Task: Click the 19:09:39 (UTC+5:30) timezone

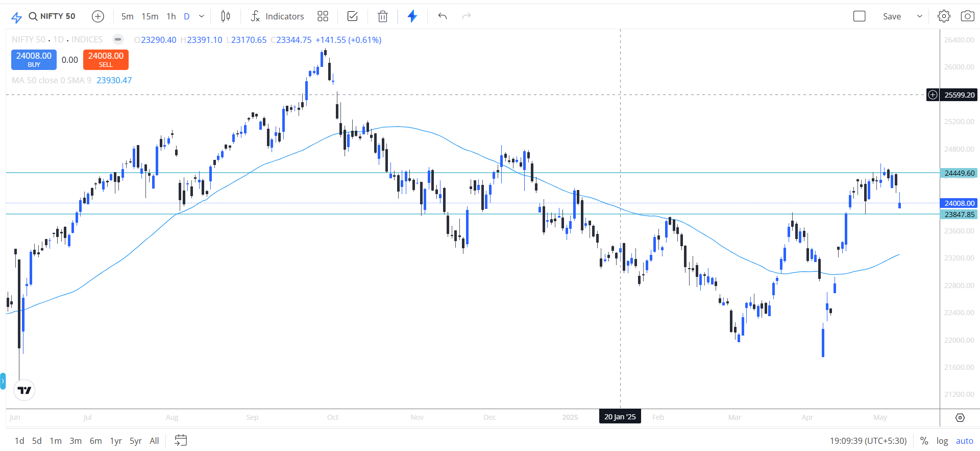Action: pos(868,441)
